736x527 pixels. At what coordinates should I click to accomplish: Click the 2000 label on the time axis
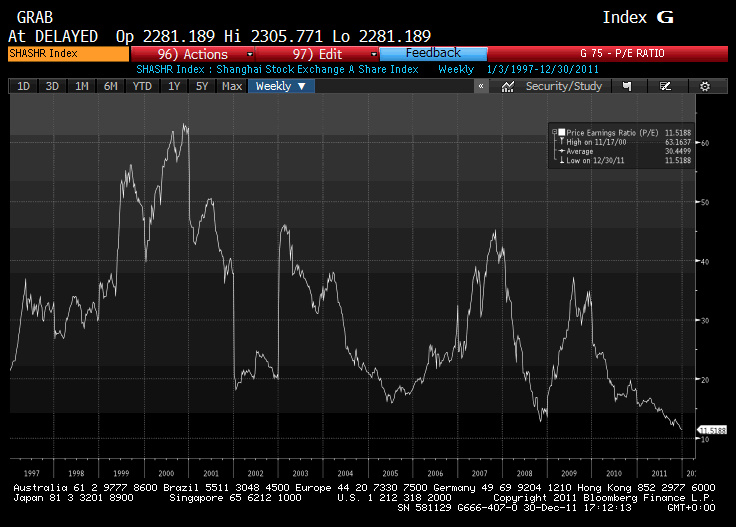point(166,473)
